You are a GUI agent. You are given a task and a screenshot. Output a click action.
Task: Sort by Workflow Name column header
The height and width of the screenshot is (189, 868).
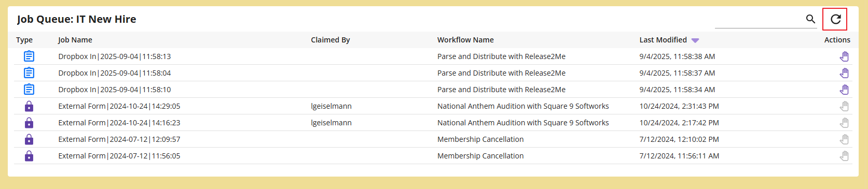click(x=465, y=40)
